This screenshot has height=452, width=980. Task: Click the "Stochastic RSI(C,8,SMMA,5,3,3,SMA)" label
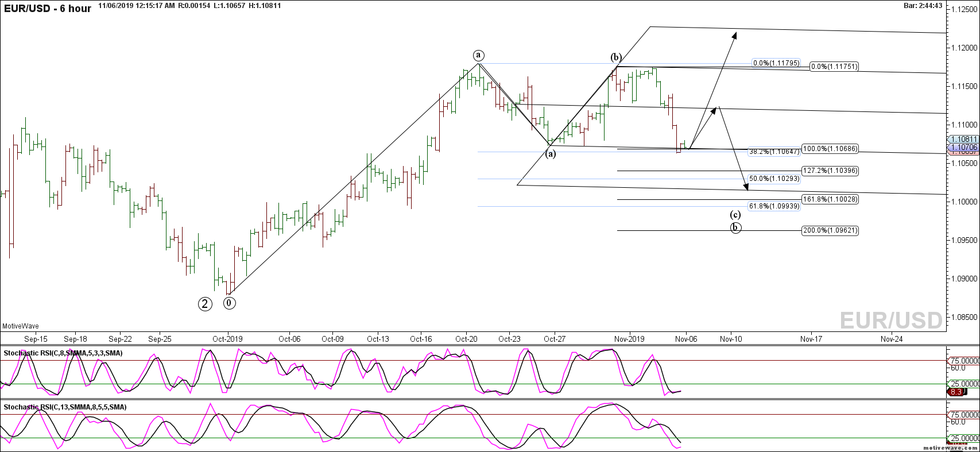coord(63,353)
